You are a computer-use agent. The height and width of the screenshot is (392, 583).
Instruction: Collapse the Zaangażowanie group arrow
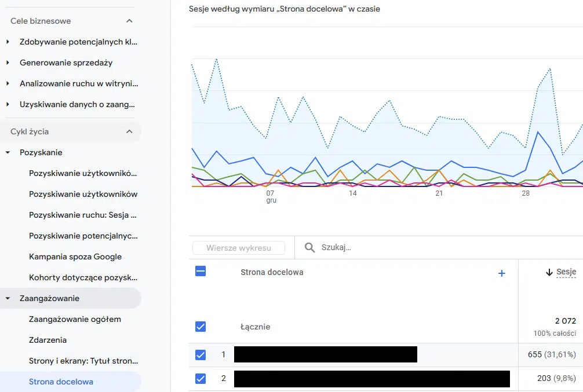(x=8, y=298)
